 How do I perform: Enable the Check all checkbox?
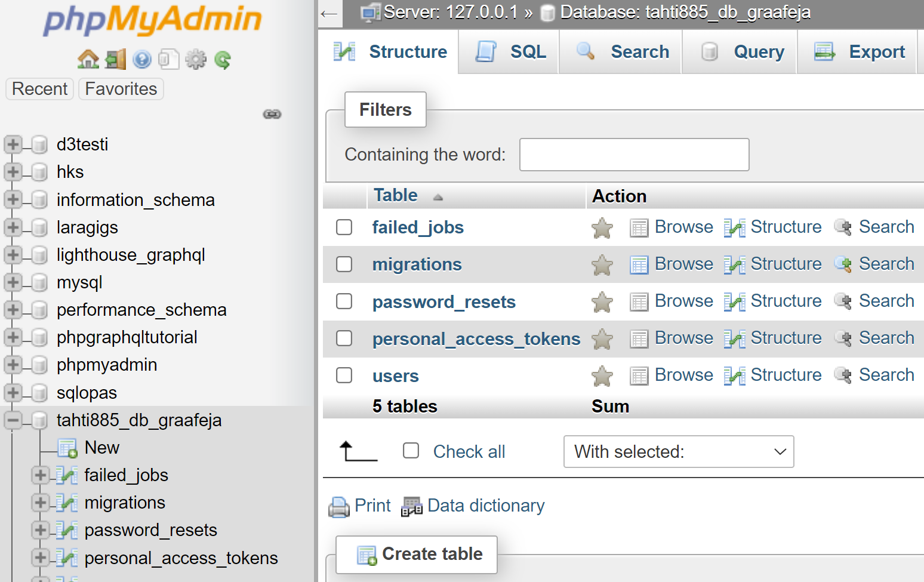pos(411,451)
